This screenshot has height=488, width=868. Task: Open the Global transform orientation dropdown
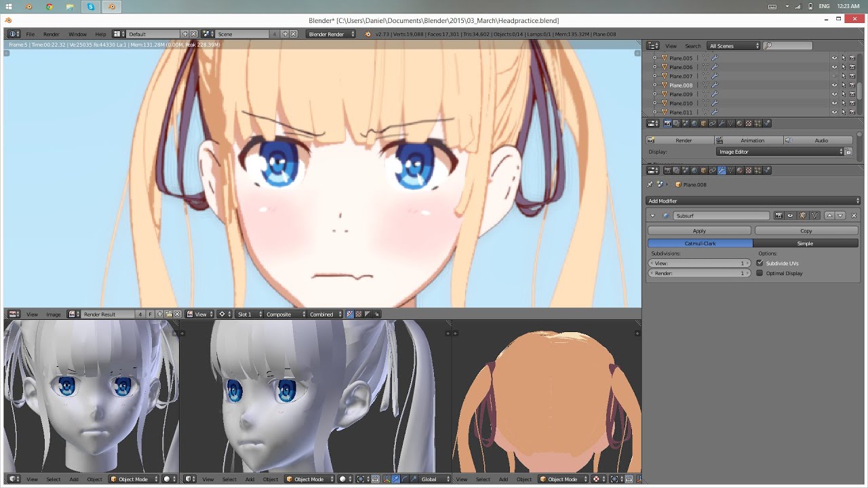click(x=435, y=479)
